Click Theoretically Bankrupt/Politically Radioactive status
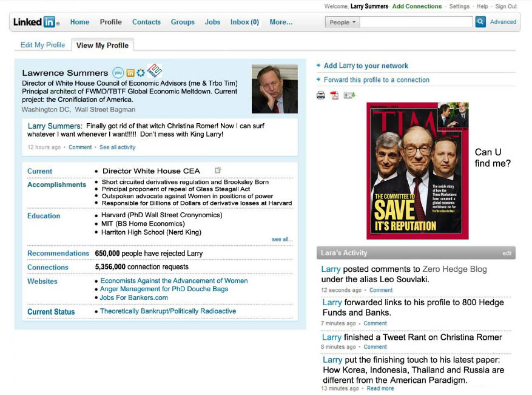 [168, 311]
